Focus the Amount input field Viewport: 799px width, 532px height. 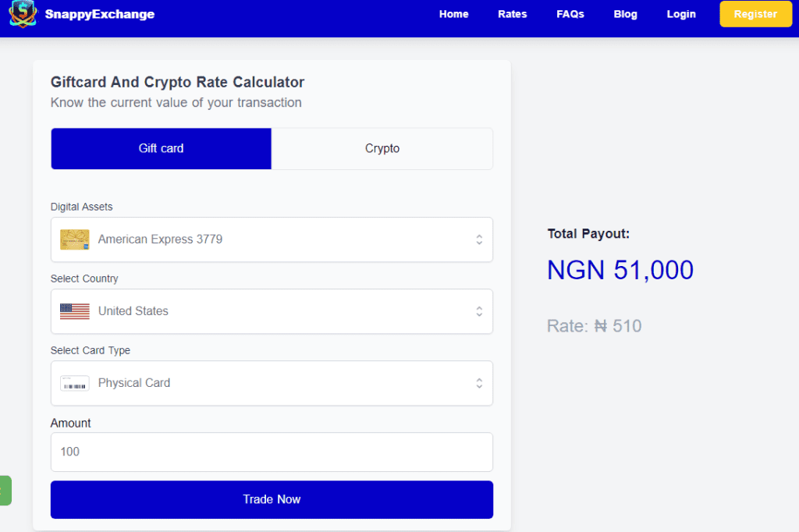click(x=272, y=452)
